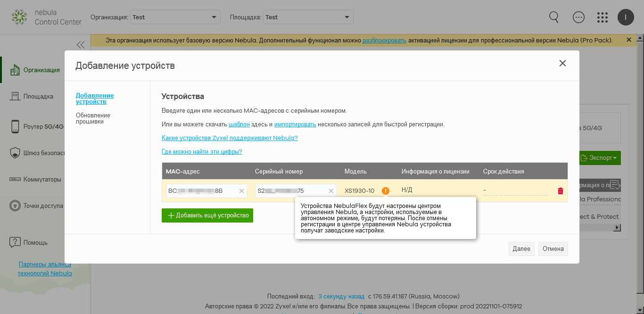Open the Экспорт dropdown button
This screenshot has height=314, width=644.
599,158
